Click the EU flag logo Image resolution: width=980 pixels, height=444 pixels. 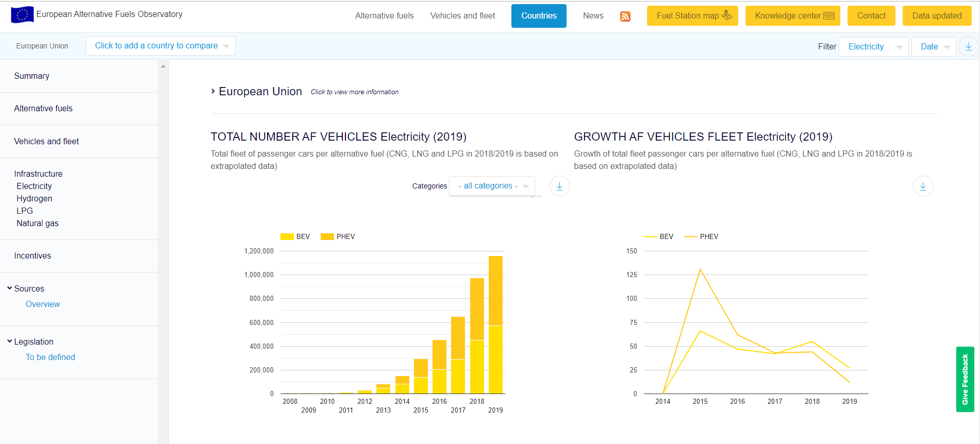click(x=22, y=14)
